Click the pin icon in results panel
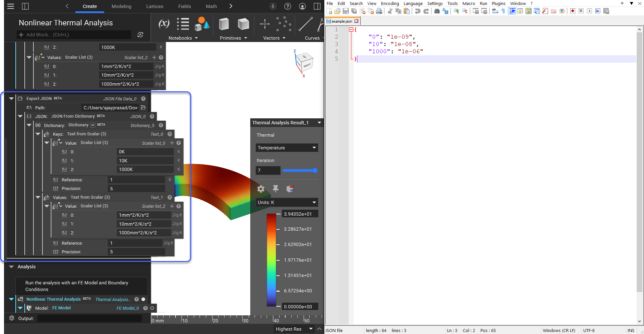 pyautogui.click(x=276, y=189)
